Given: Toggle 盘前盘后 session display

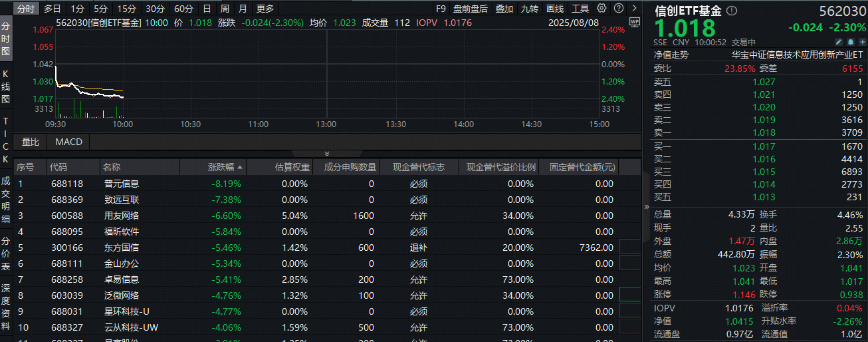Looking at the screenshot, I should pyautogui.click(x=470, y=9).
